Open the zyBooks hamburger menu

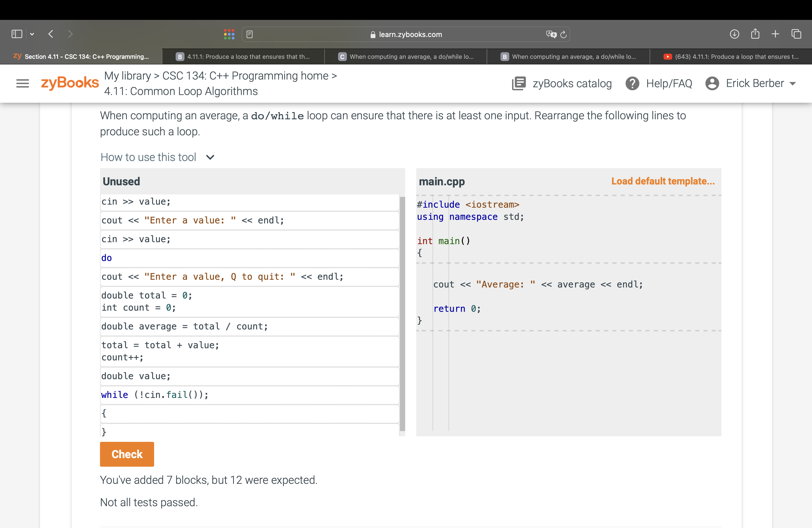point(23,84)
